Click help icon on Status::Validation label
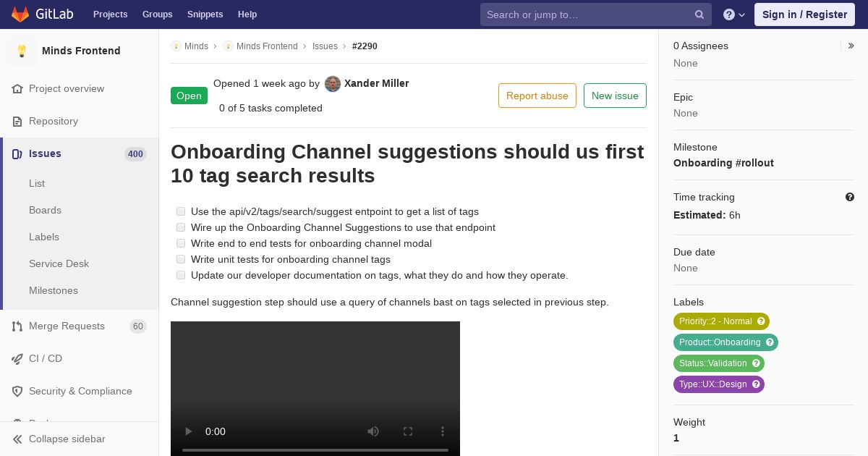The image size is (868, 456). tap(756, 363)
